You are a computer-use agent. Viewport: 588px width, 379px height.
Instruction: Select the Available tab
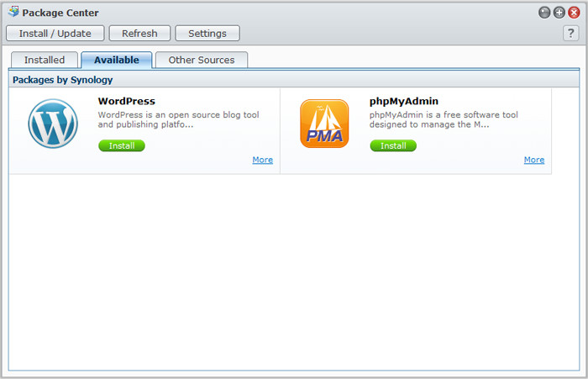pos(117,60)
